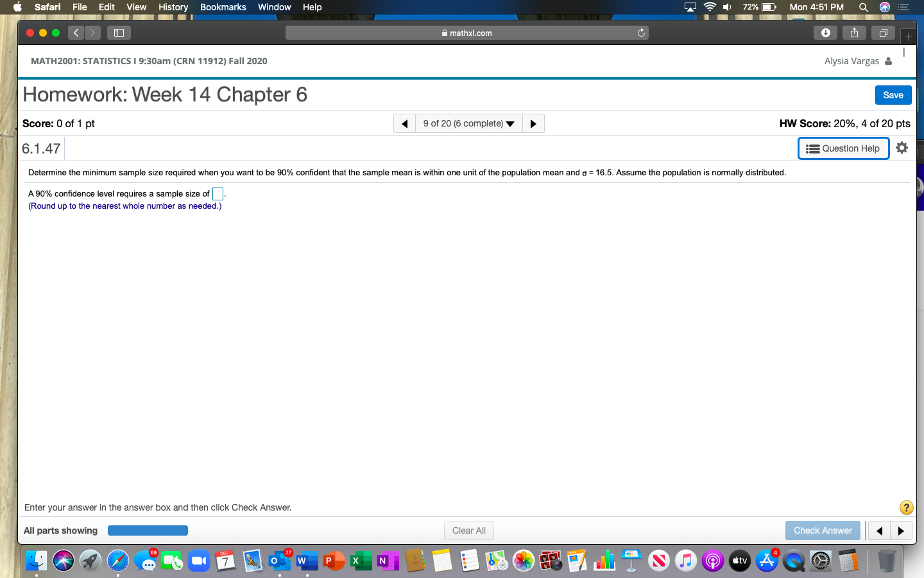Screen dimensions: 924x578
Task: Open Trash from the dock
Action: click(x=887, y=561)
